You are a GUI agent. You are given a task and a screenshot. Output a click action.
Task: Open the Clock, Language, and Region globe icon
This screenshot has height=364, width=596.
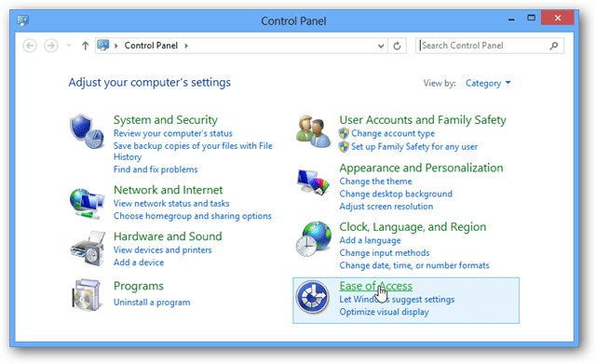pos(314,238)
